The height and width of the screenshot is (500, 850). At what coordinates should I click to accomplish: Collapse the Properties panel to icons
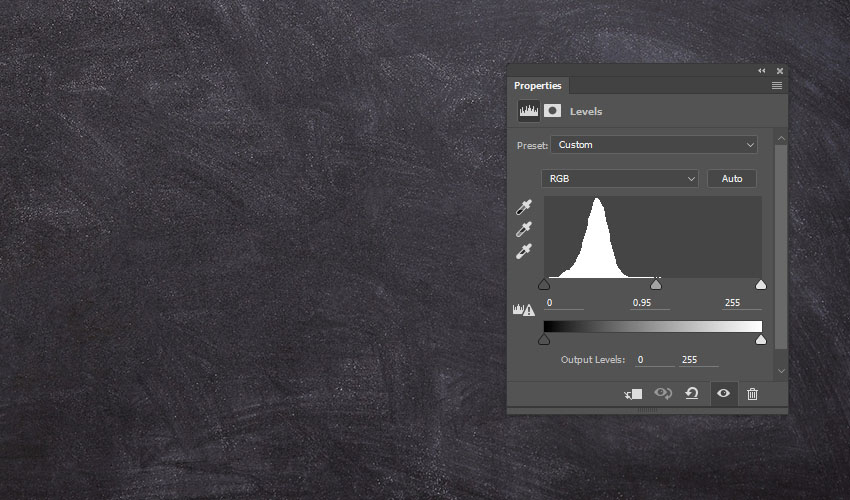(762, 71)
